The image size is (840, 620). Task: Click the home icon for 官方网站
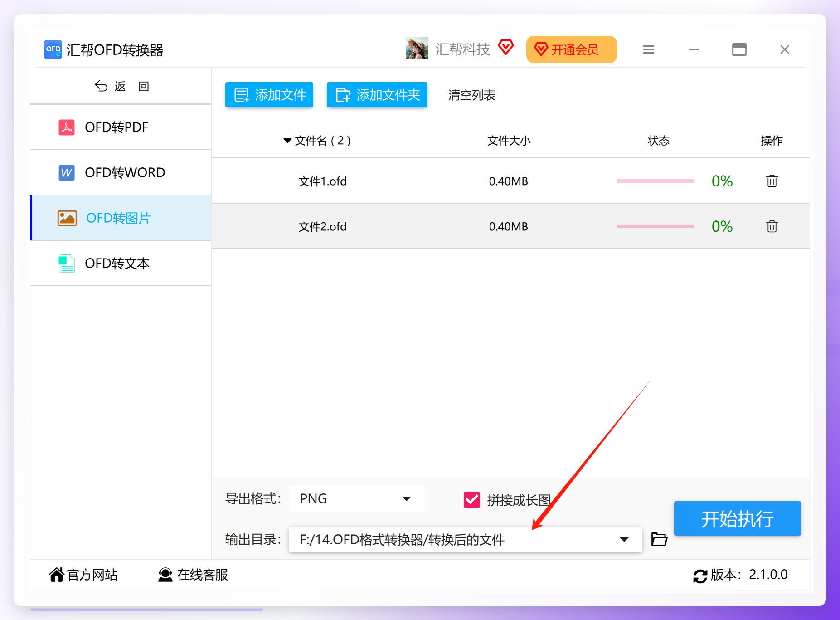(x=57, y=575)
